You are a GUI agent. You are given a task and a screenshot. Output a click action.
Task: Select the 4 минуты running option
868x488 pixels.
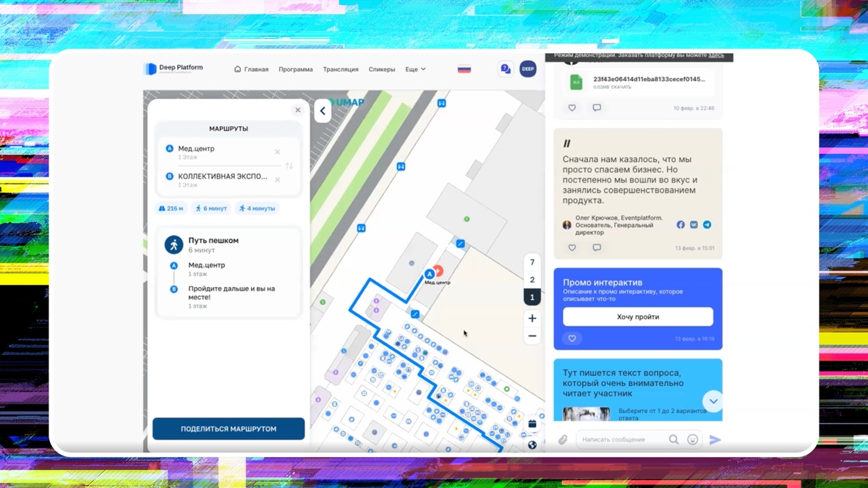coord(258,208)
